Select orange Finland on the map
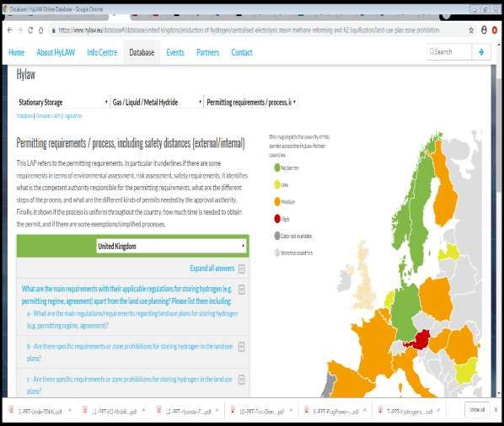This screenshot has height=426, width=504. tap(445, 193)
